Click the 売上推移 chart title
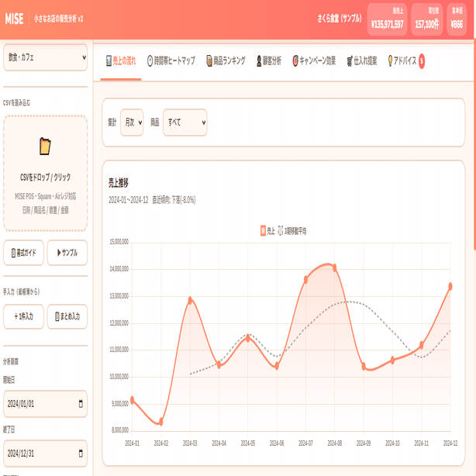 (119, 183)
